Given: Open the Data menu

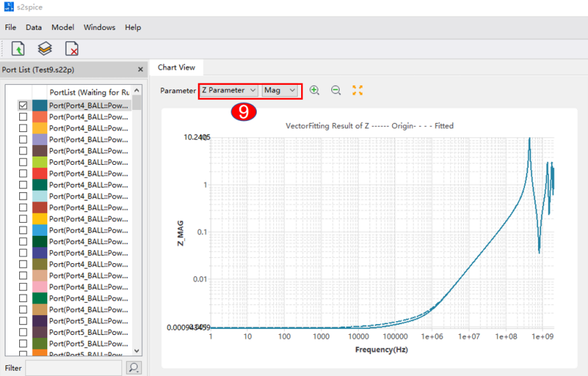Looking at the screenshot, I should (x=34, y=27).
